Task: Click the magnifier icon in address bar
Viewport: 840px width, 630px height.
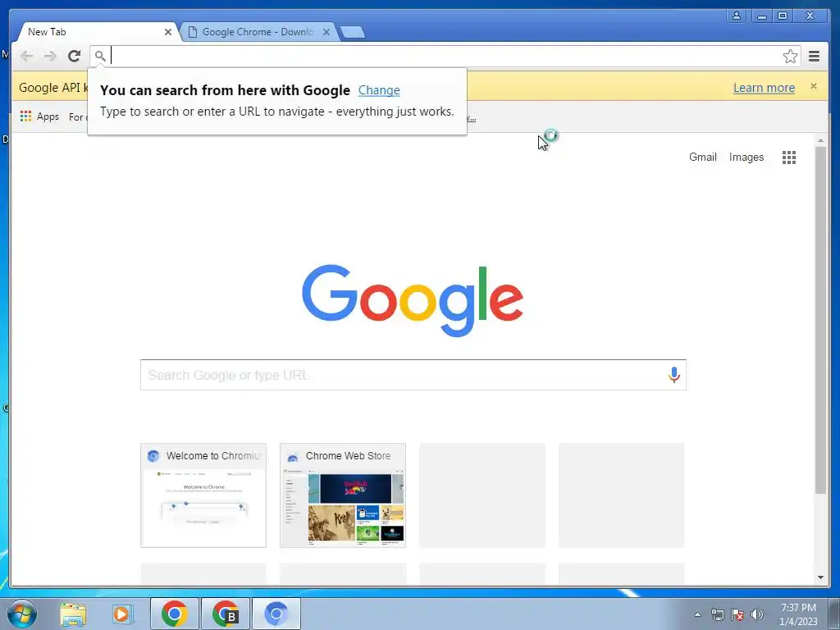Action: pos(100,56)
